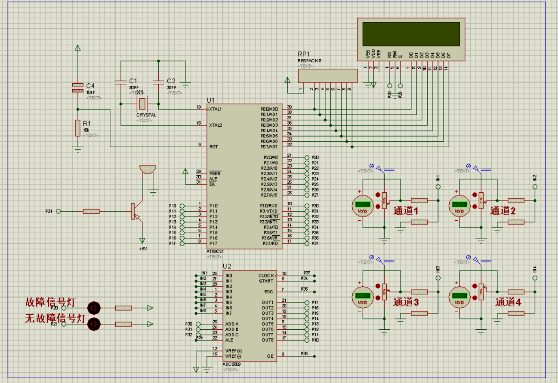Click the 故障信号灯 fault LED

[x=94, y=308]
